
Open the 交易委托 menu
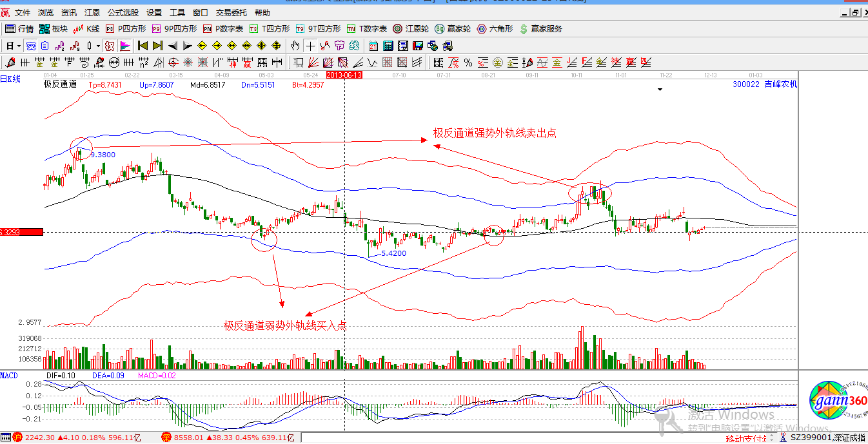point(231,12)
